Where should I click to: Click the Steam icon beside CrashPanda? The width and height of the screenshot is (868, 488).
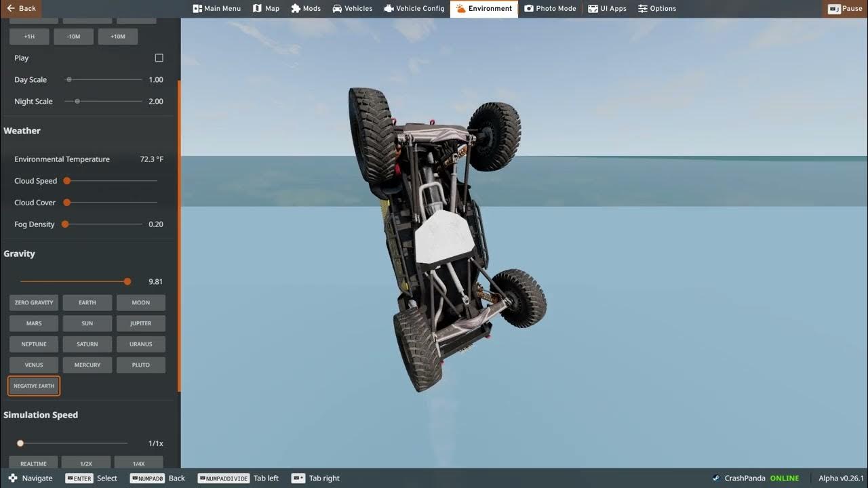(716, 479)
